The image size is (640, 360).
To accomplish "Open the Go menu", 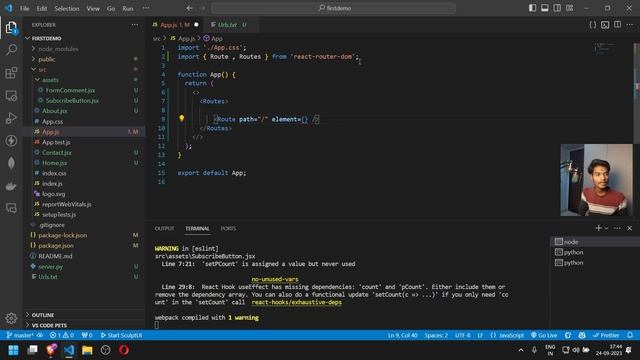I will [111, 8].
